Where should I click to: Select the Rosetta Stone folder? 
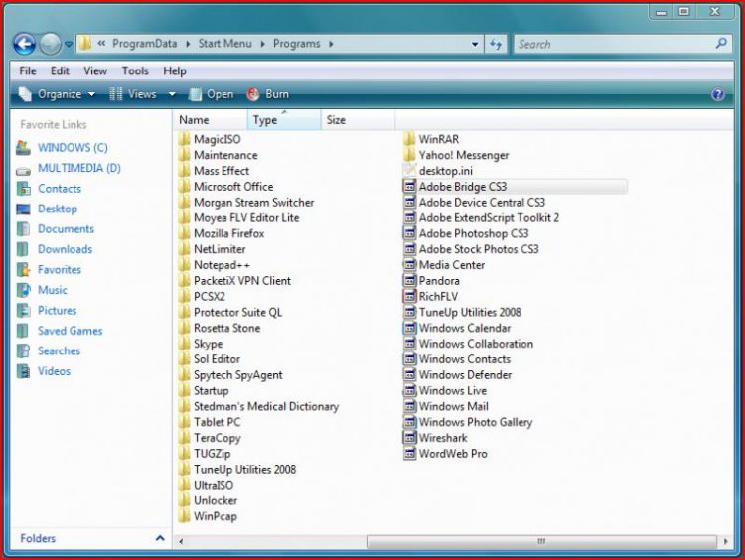(220, 329)
